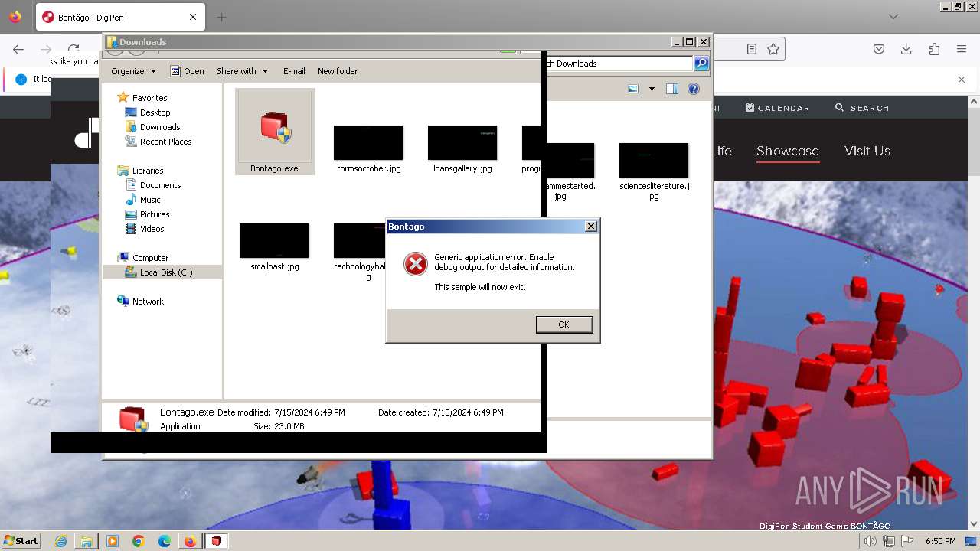This screenshot has height=551, width=980.
Task: Open the Firefox extensions icon
Action: point(934,49)
